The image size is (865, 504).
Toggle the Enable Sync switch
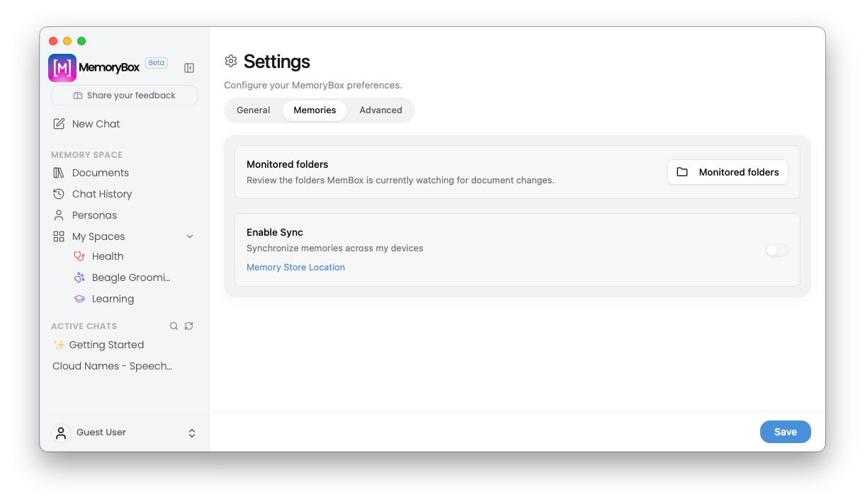click(x=777, y=250)
